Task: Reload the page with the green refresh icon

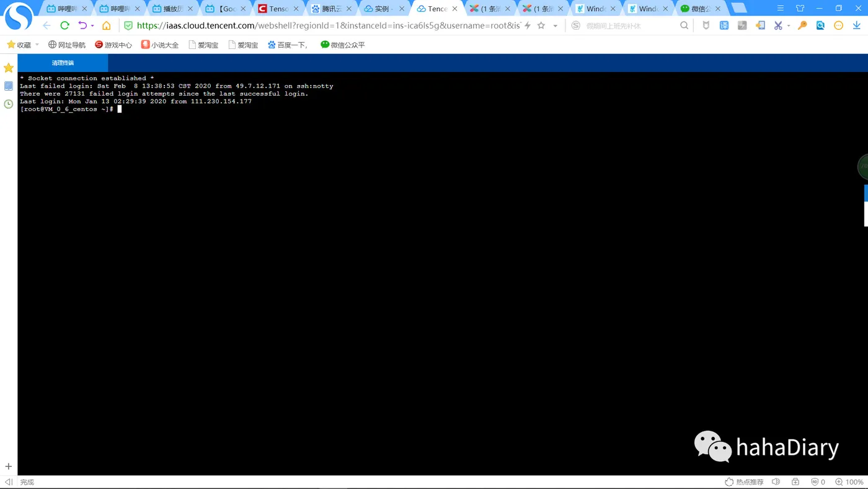Action: click(x=64, y=25)
